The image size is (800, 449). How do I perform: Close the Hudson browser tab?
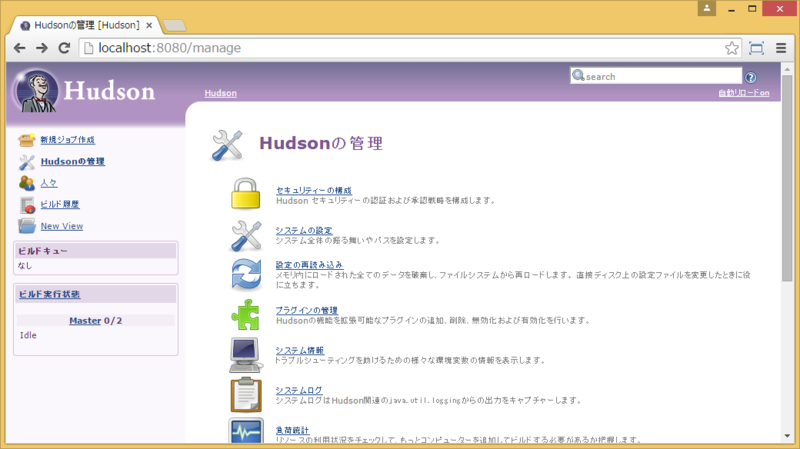click(x=149, y=25)
